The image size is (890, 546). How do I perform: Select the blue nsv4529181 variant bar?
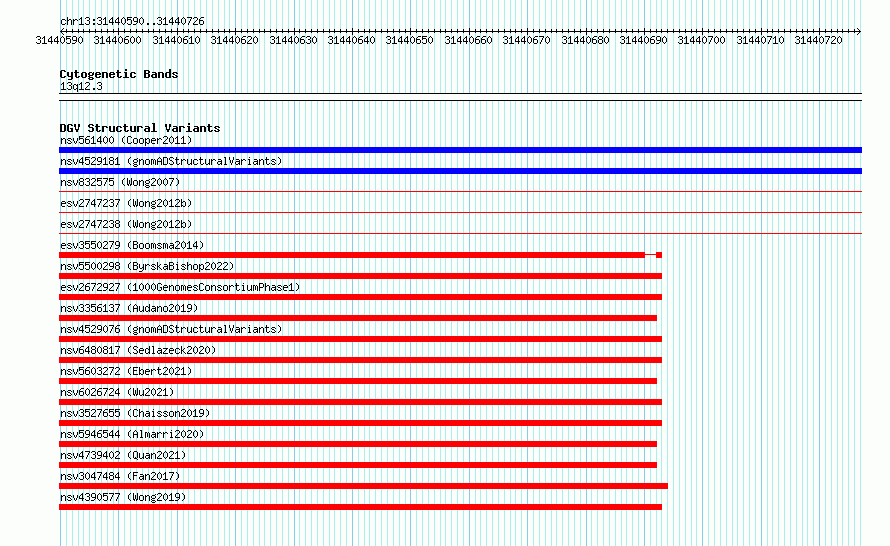pyautogui.click(x=460, y=171)
